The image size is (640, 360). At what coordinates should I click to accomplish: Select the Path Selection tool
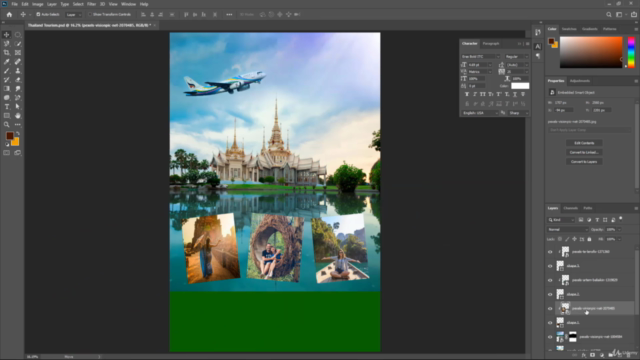coord(18,107)
